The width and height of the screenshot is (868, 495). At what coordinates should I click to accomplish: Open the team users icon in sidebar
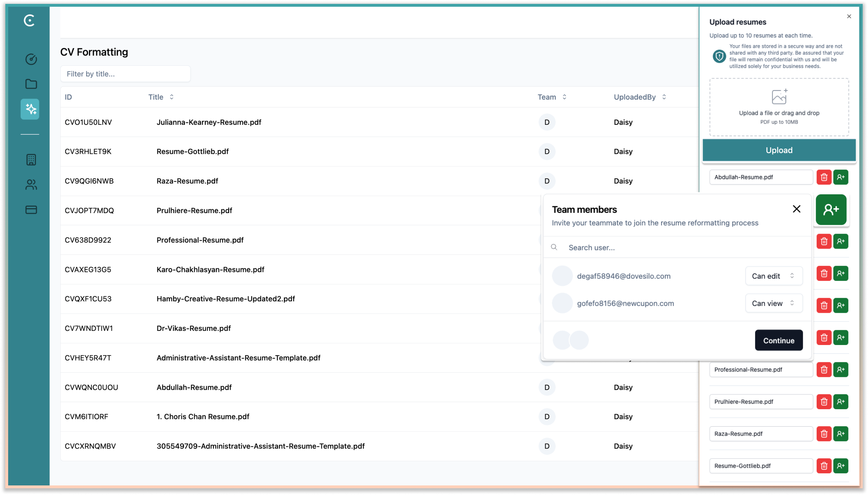pyautogui.click(x=31, y=184)
